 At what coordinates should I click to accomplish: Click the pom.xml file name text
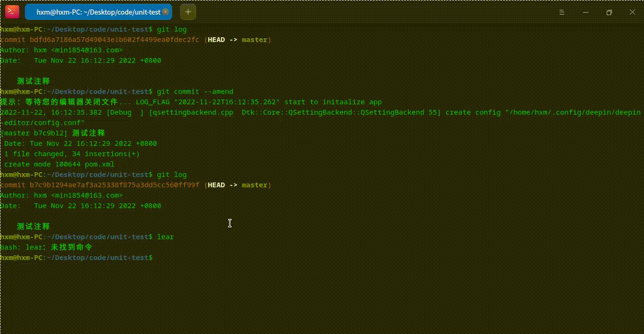[100, 164]
